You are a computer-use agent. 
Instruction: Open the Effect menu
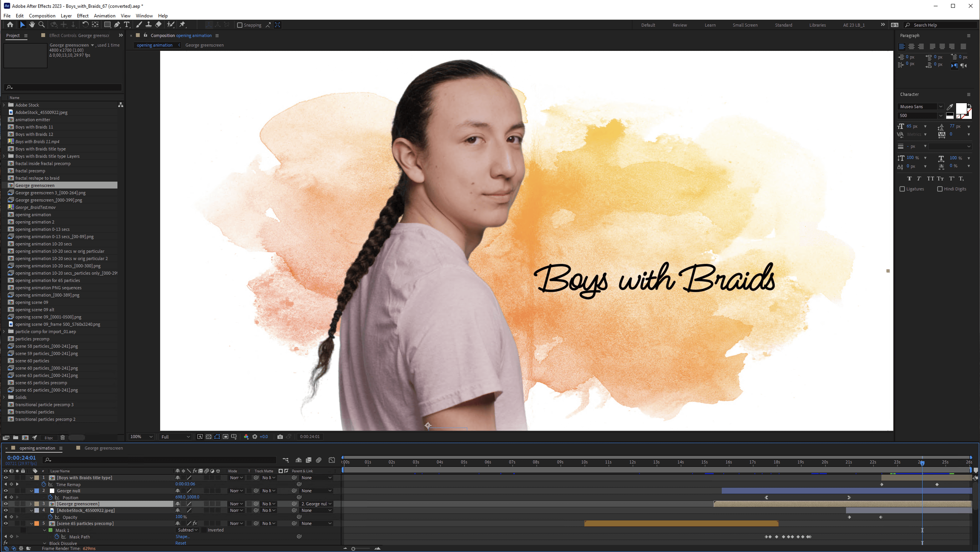point(83,16)
